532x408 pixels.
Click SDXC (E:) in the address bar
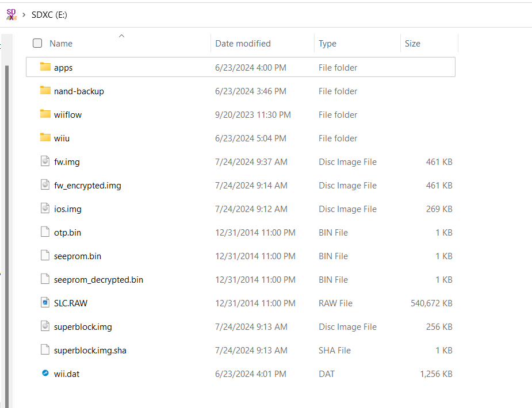[x=49, y=15]
